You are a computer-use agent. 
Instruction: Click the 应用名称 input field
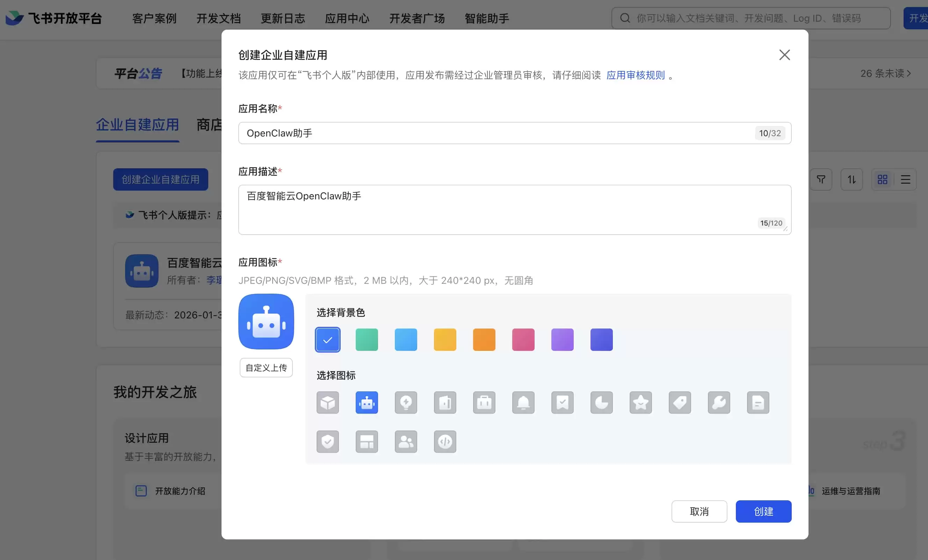(514, 133)
